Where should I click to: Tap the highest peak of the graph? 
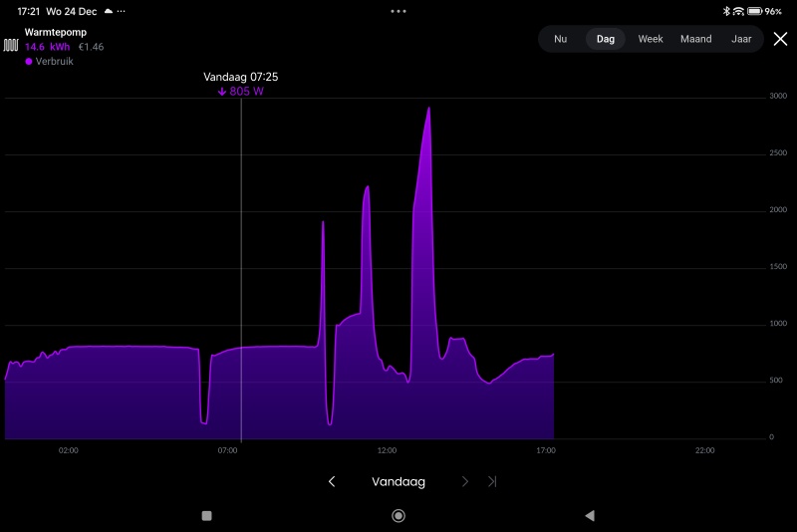pos(429,109)
